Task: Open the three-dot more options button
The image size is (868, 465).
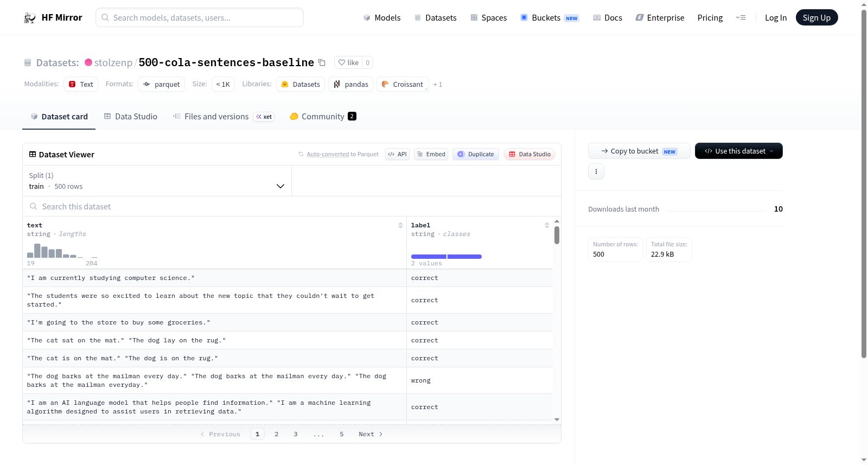Action: (x=596, y=171)
